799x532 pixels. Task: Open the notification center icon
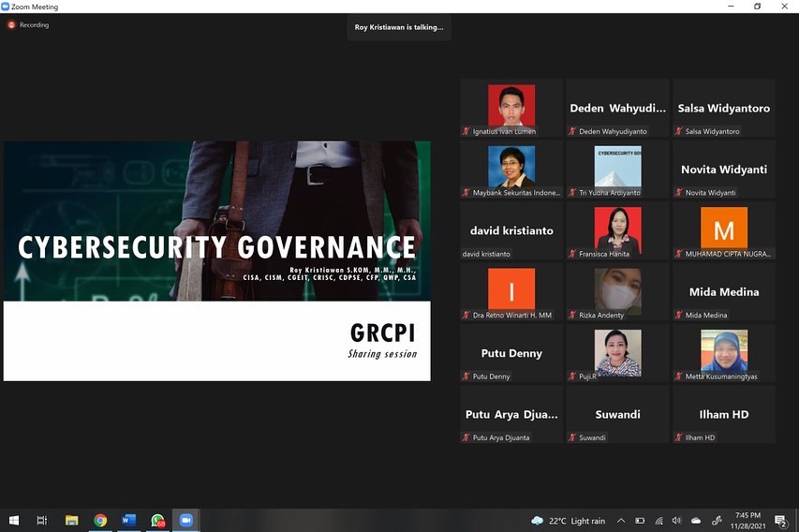point(780,522)
